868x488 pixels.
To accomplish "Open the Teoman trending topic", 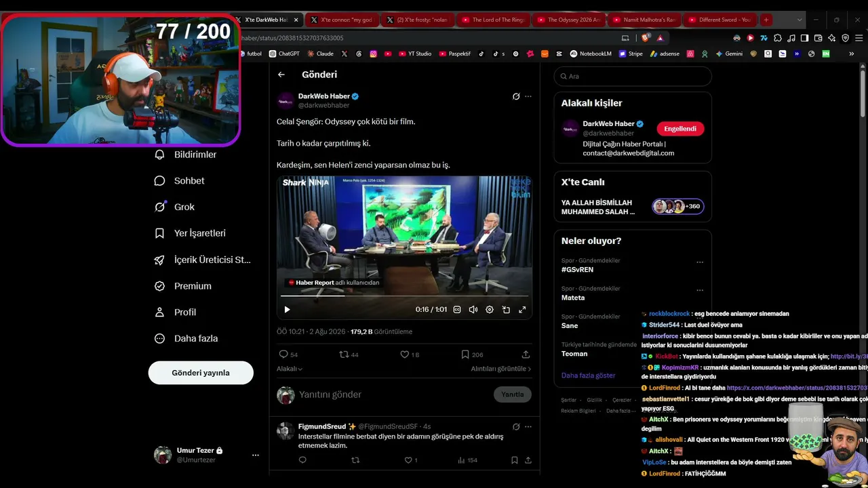I will pyautogui.click(x=574, y=354).
